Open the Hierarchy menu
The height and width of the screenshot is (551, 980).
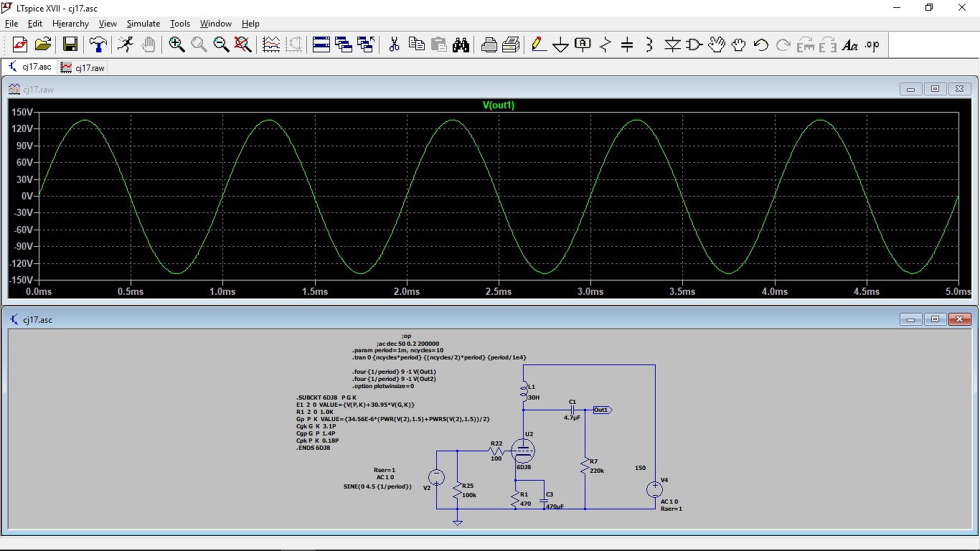coord(70,24)
